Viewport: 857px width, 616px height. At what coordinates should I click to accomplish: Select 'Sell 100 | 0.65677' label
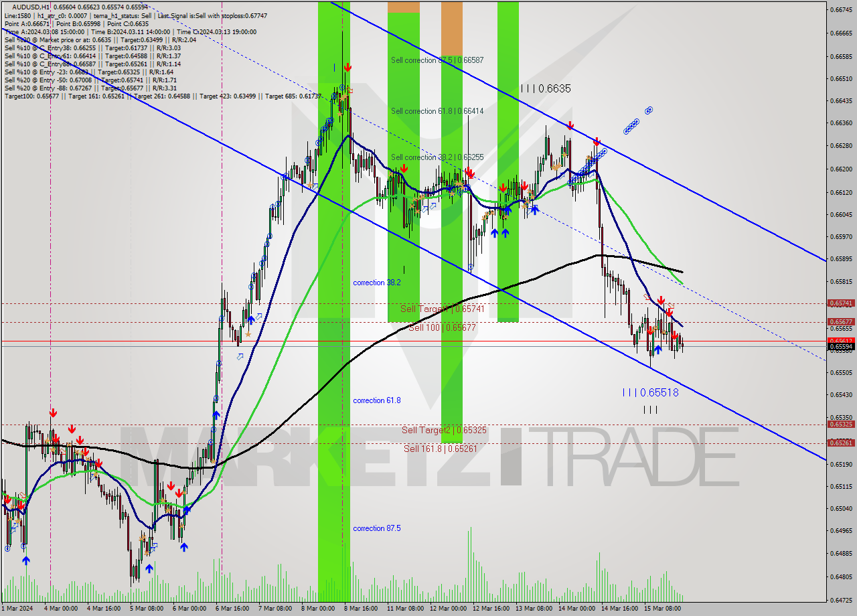click(442, 327)
